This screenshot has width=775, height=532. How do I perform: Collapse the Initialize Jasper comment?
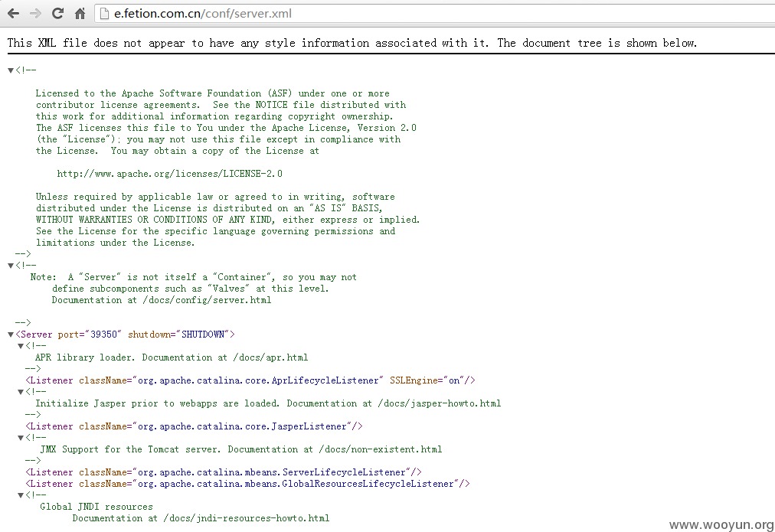tap(21, 392)
